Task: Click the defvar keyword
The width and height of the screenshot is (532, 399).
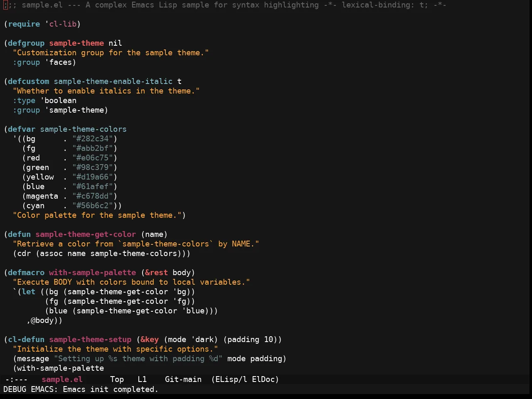Action: [x=22, y=129]
